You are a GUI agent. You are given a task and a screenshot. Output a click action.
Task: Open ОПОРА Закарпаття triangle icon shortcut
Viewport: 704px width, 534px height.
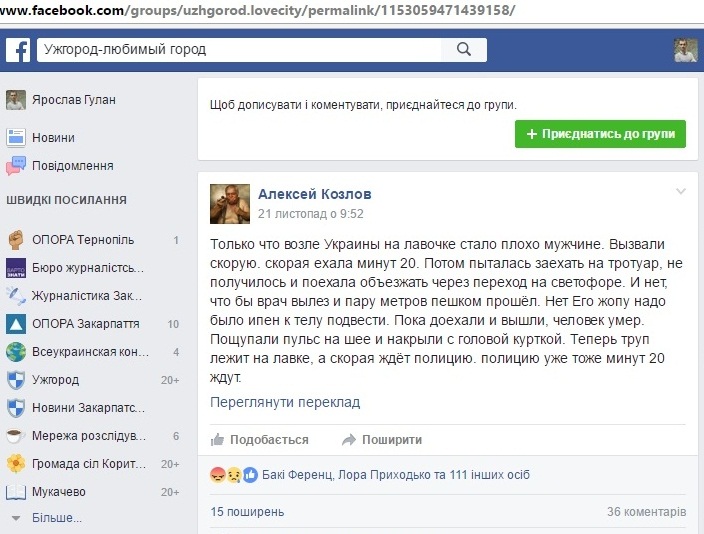16,324
